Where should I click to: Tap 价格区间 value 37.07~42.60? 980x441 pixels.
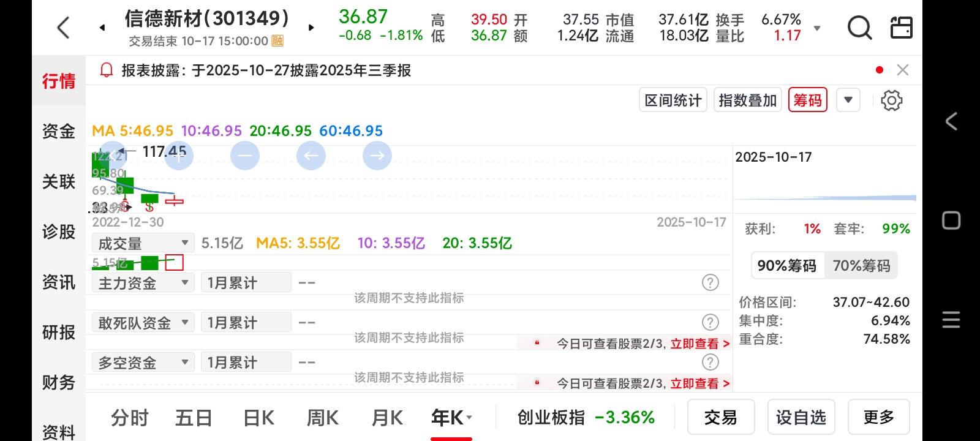pos(871,302)
